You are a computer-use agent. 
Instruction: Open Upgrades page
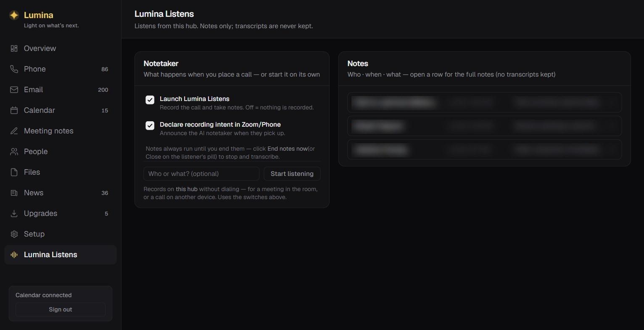click(61, 213)
